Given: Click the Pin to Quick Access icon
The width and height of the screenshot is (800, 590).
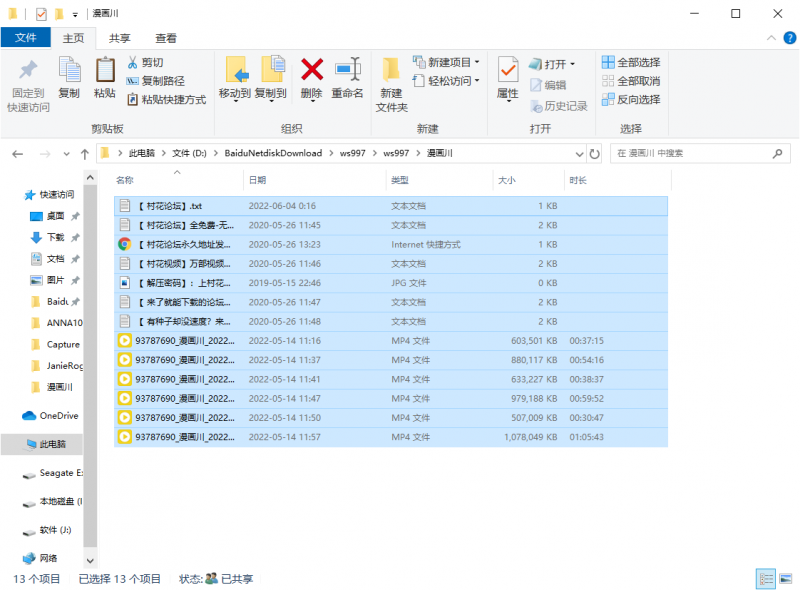Looking at the screenshot, I should point(27,71).
